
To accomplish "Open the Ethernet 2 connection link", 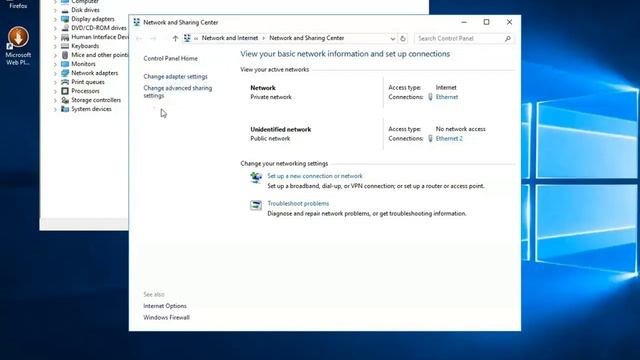I will [x=449, y=139].
